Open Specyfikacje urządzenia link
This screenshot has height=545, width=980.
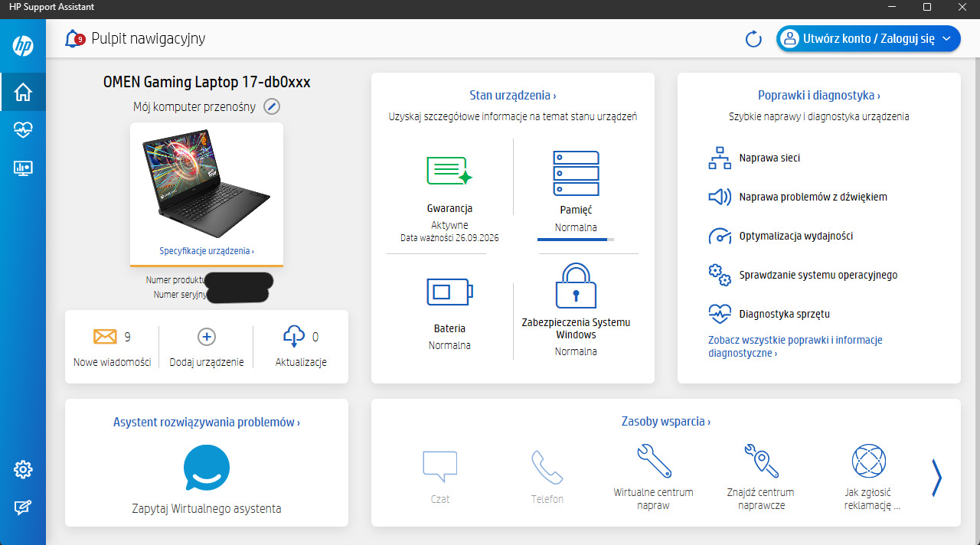pyautogui.click(x=206, y=251)
